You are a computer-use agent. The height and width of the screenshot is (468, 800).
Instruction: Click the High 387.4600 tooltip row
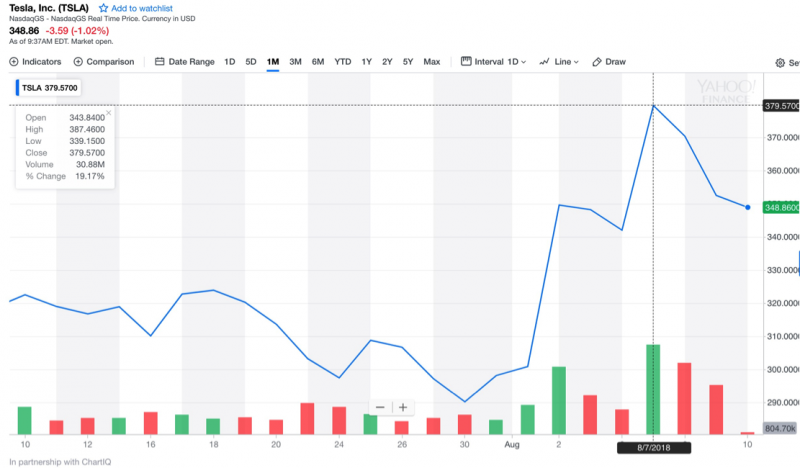pos(65,129)
